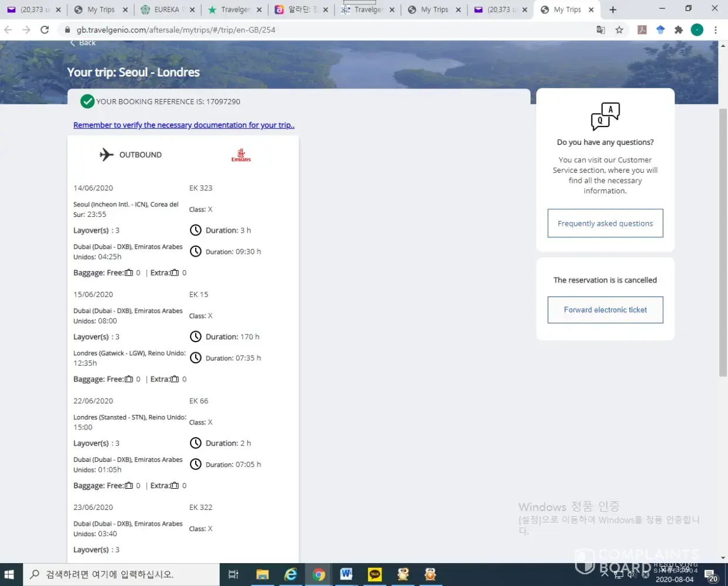The width and height of the screenshot is (728, 586).
Task: Click the Frequently asked questions button
Action: click(x=605, y=223)
